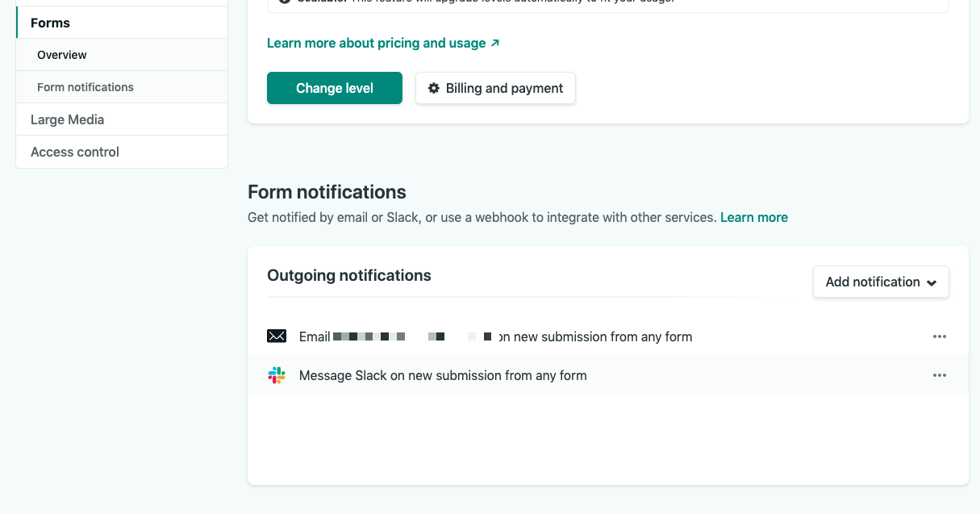Click the envelope icon for email notification
The width and height of the screenshot is (980, 514).
(277, 336)
